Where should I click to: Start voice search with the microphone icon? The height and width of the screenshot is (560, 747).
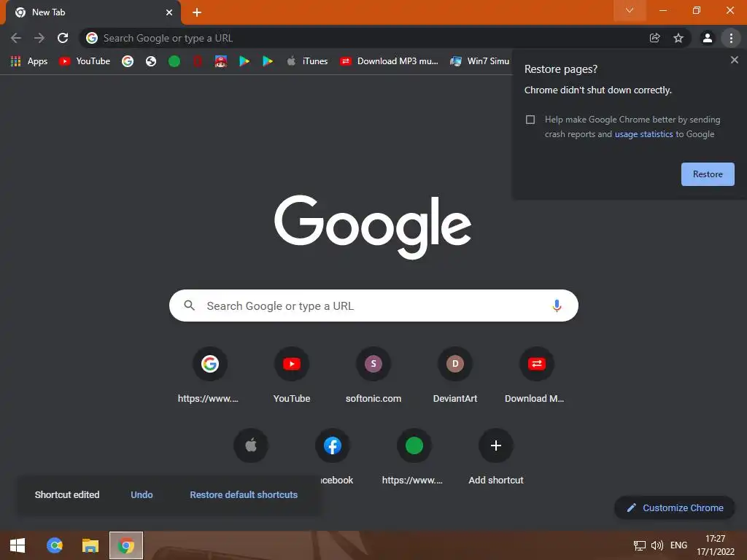click(x=557, y=306)
